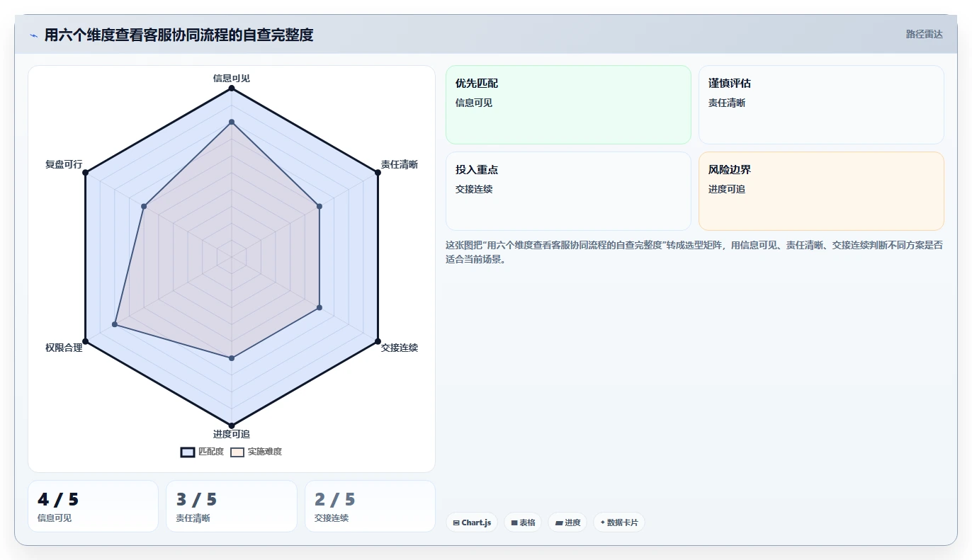The width and height of the screenshot is (972, 560).
Task: Click 匹配度 outer point on 进度可追 axis
Action: coord(232,425)
